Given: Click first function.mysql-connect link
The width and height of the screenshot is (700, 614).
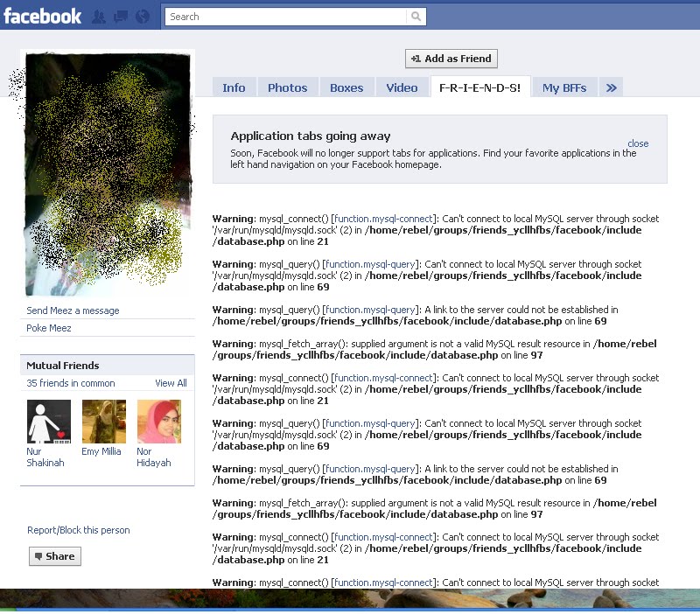Looking at the screenshot, I should coord(383,219).
